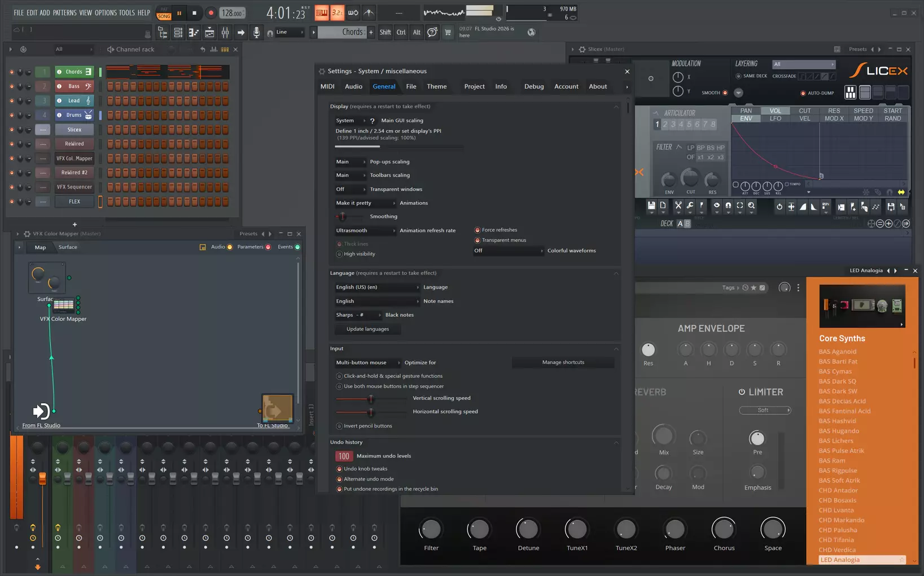Click the record button in transport
924x576 pixels.
[x=211, y=13]
